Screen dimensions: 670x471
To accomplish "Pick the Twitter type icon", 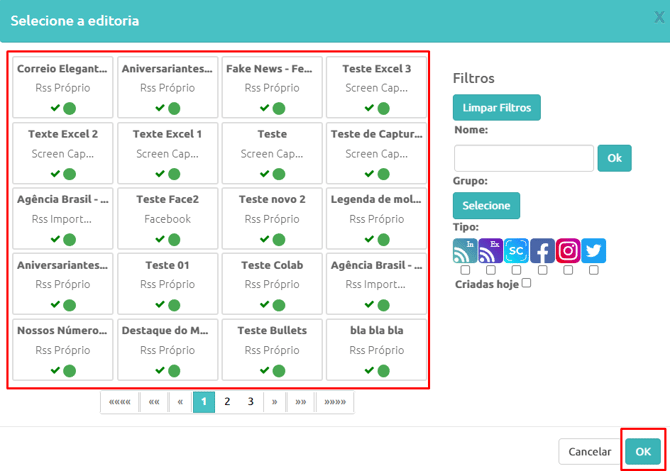I will (x=594, y=250).
